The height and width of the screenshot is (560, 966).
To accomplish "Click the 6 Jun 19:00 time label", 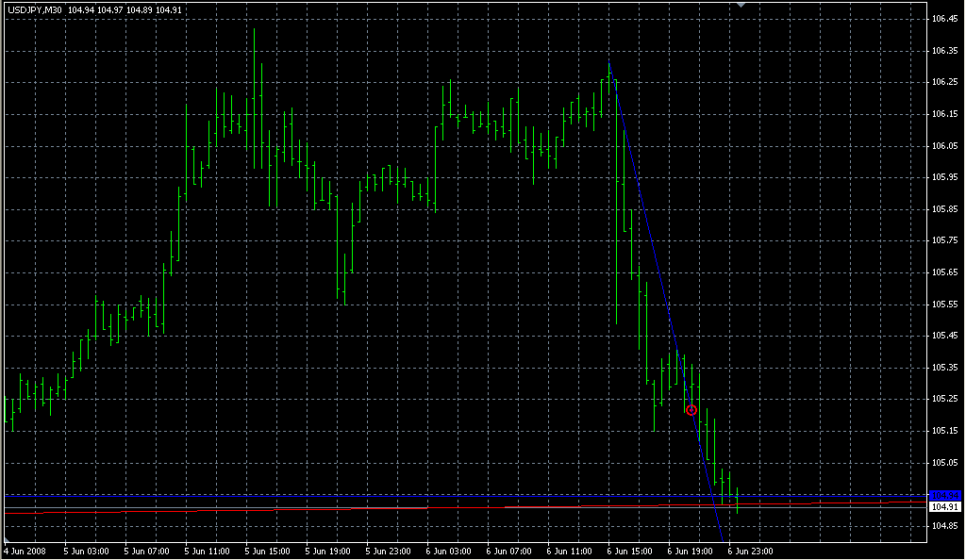I will click(690, 552).
